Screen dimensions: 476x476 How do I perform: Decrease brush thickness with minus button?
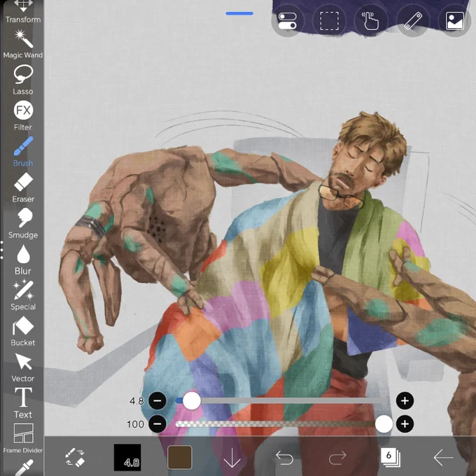pyautogui.click(x=157, y=400)
